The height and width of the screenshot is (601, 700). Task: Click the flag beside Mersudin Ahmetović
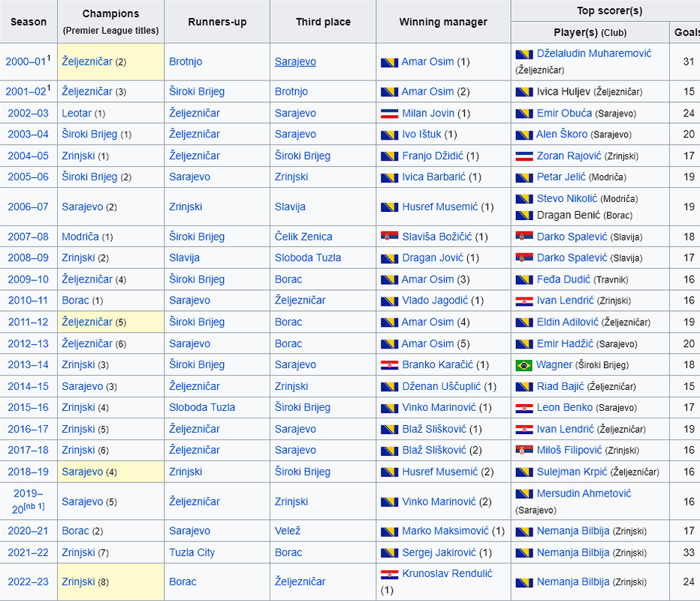tap(524, 494)
